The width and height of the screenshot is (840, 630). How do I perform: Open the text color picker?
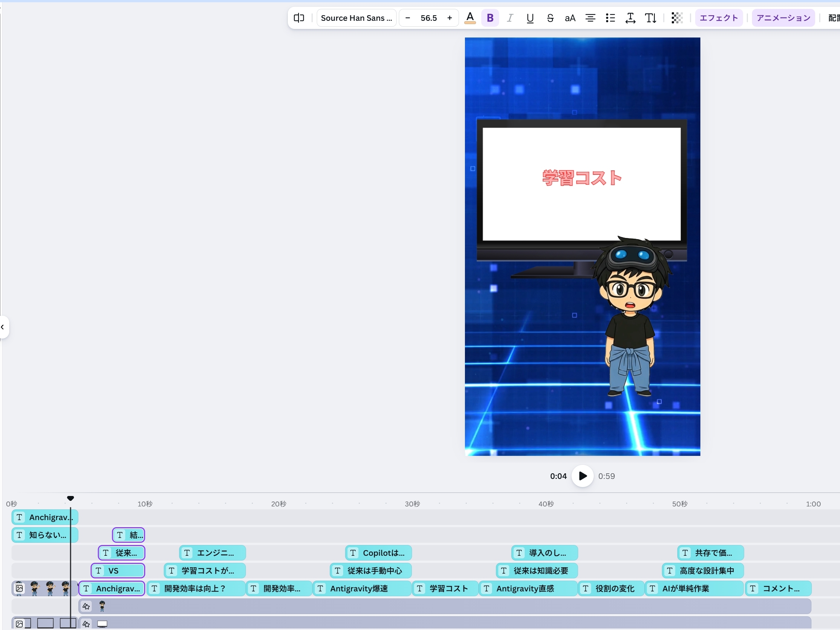pyautogui.click(x=470, y=18)
